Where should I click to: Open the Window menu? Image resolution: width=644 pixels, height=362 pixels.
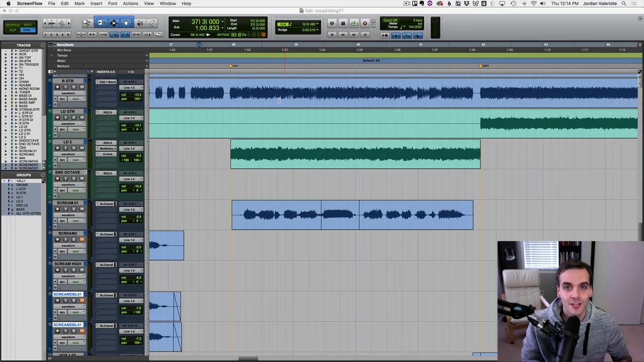click(x=168, y=4)
